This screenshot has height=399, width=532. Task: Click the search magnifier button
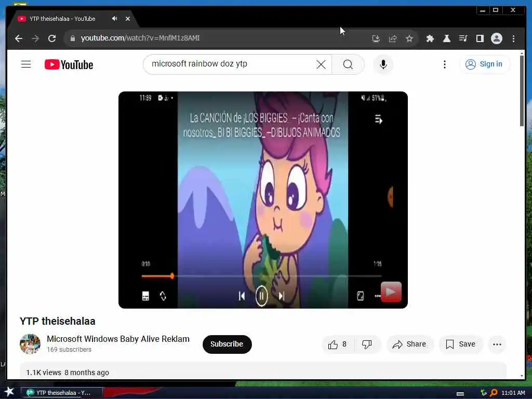tap(348, 64)
